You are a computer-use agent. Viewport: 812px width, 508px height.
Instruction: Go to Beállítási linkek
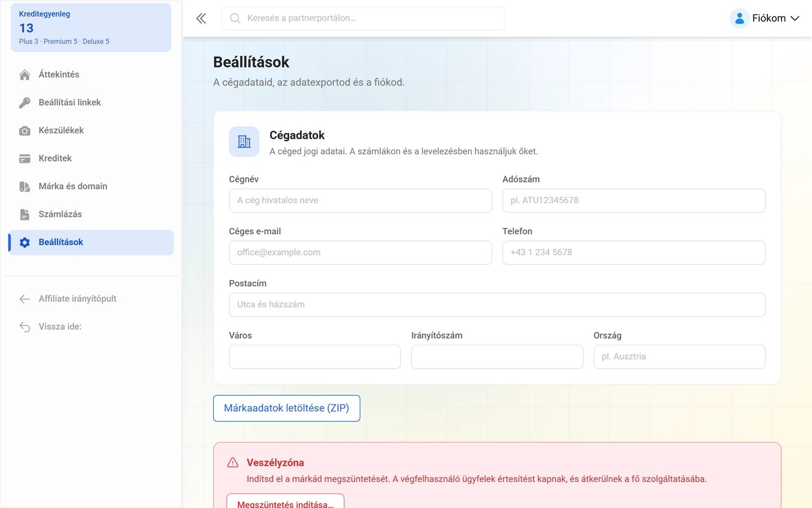pos(91,103)
